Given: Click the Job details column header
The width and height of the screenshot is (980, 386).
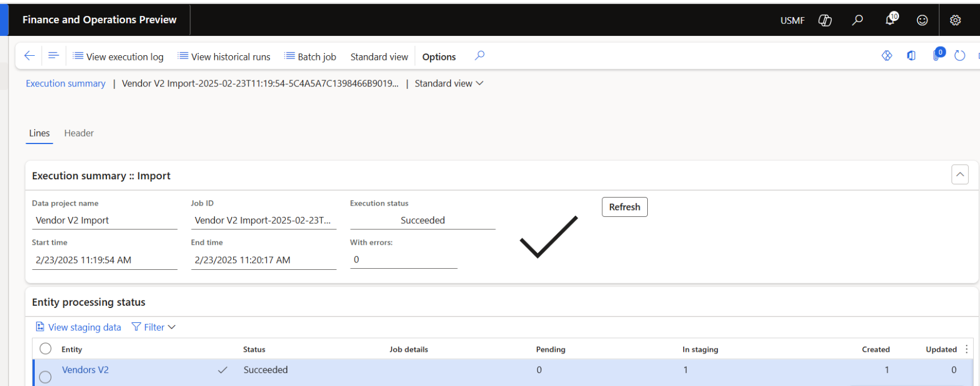Looking at the screenshot, I should pos(409,349).
